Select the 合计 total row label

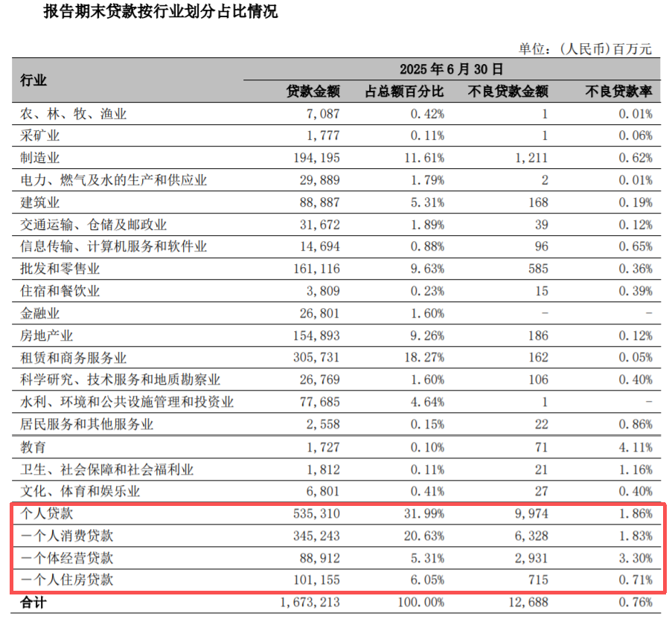coord(33,603)
